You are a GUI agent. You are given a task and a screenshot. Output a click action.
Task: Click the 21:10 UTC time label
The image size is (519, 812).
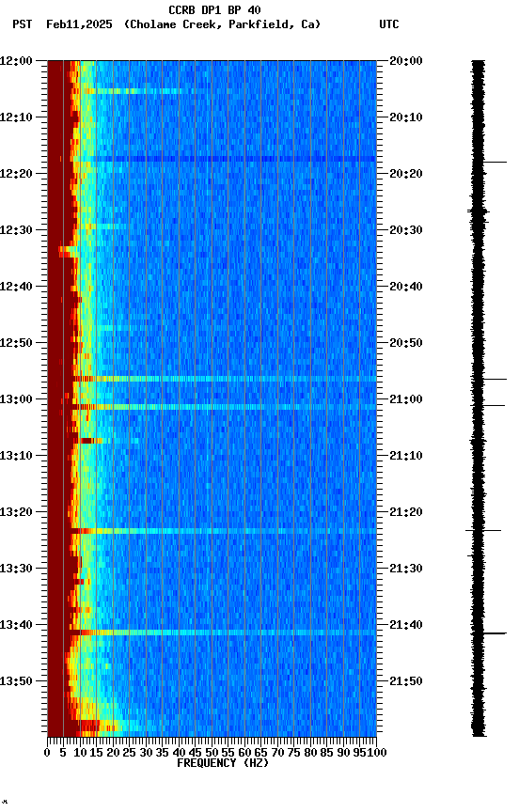[x=406, y=456]
